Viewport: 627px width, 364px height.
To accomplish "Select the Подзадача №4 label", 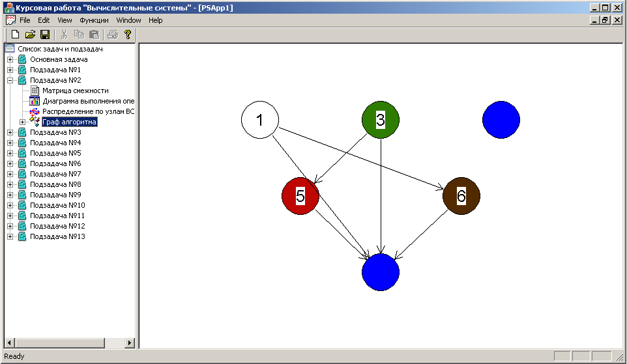I will click(55, 143).
